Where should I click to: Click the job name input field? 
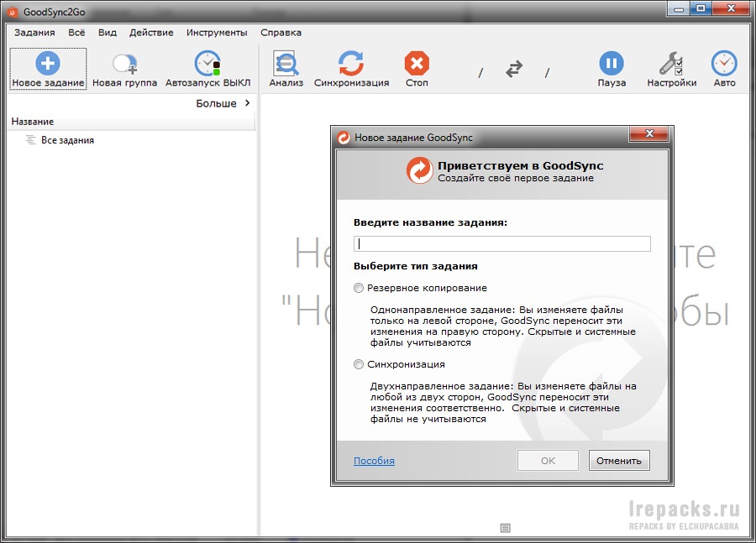[x=502, y=243]
